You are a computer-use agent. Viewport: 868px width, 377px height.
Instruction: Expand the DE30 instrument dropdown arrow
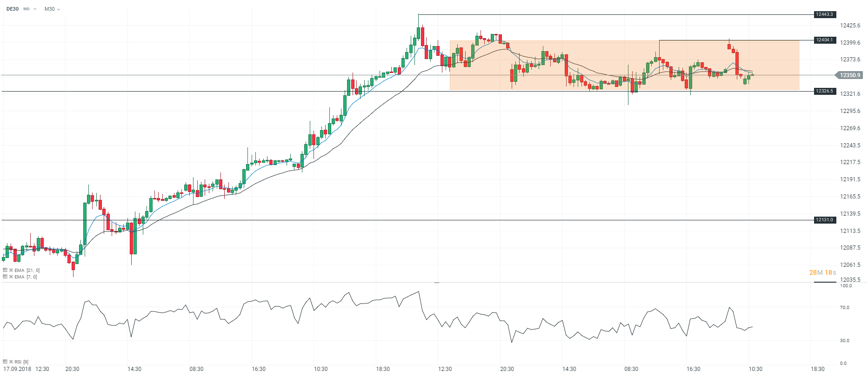pos(35,9)
